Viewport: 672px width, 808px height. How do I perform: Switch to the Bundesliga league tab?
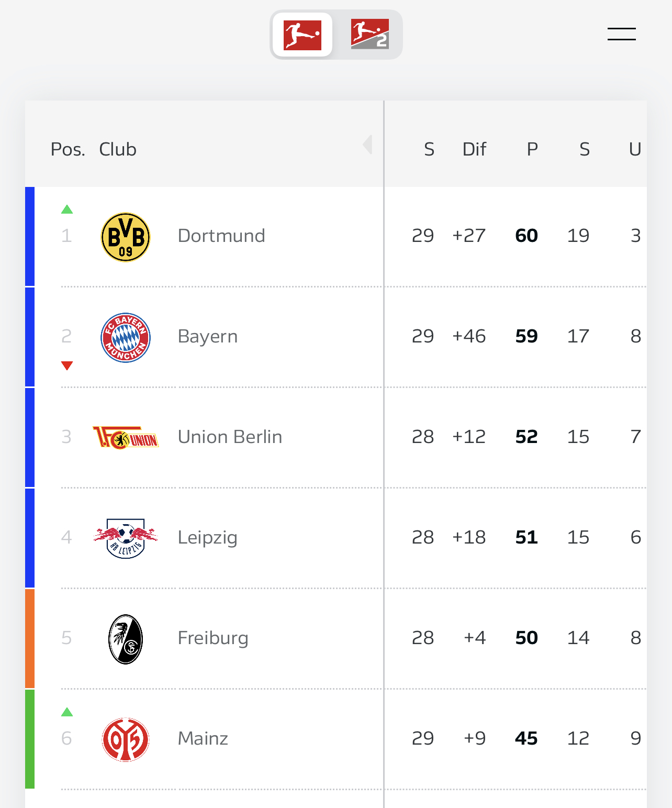tap(302, 35)
